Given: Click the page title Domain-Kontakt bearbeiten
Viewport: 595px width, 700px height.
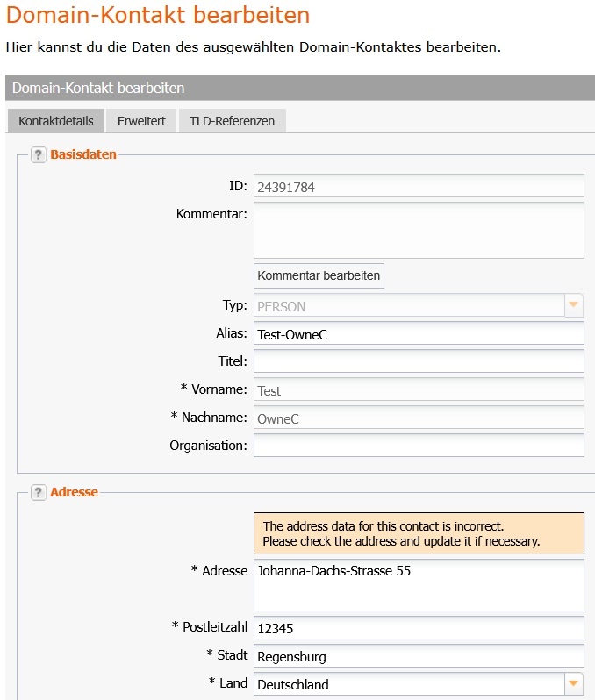Looking at the screenshot, I should click(x=158, y=14).
